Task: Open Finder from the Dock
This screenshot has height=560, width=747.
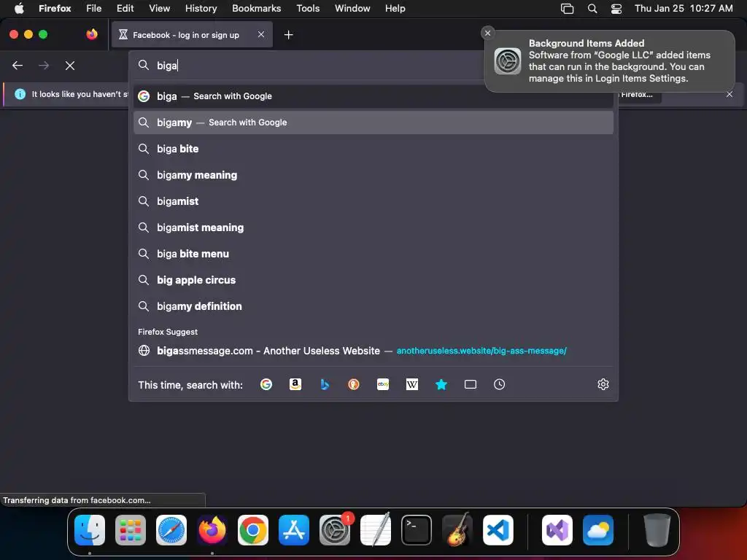Action: coord(90,530)
